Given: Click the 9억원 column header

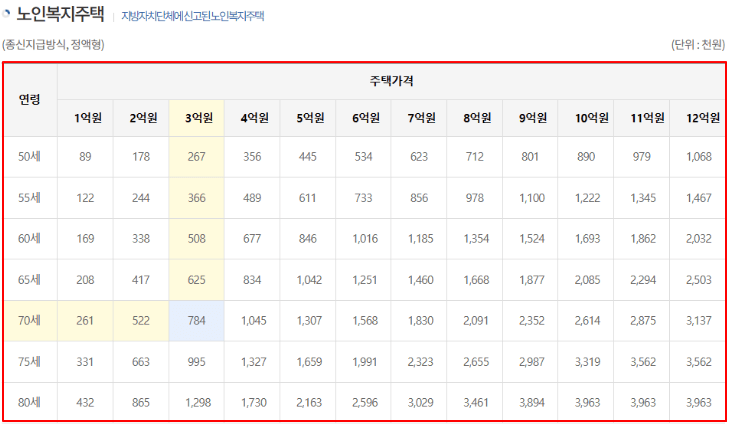Looking at the screenshot, I should point(530,118).
